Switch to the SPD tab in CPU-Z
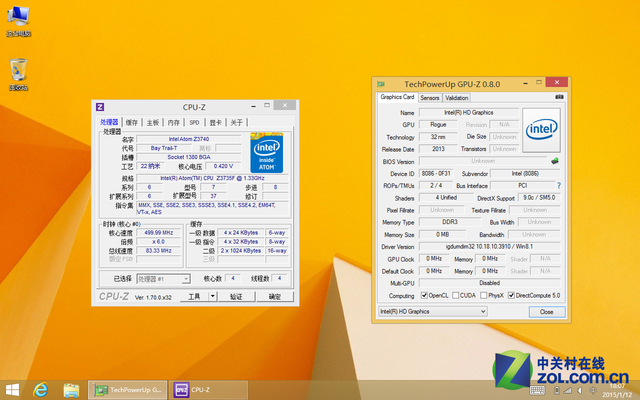This screenshot has height=400, width=640. click(194, 122)
